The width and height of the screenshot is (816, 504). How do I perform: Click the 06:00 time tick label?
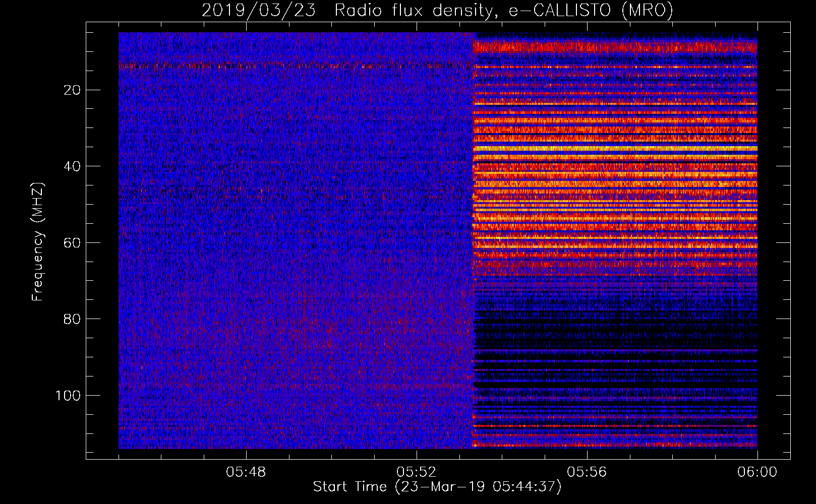[757, 472]
